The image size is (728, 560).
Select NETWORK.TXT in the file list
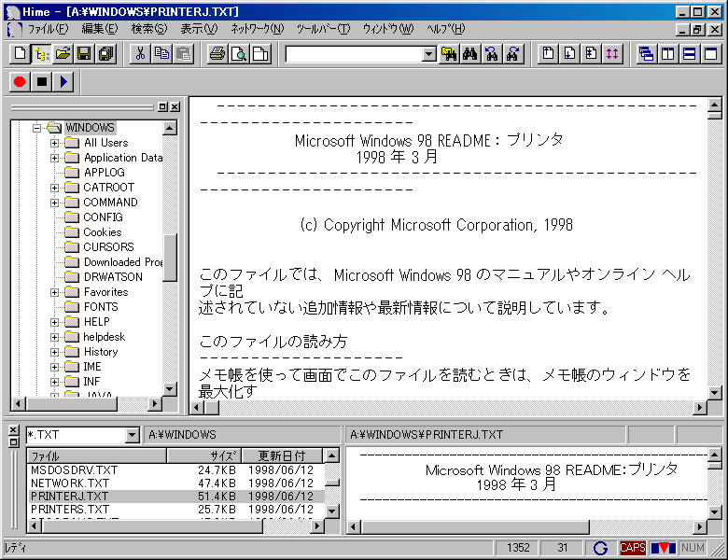[176, 483]
